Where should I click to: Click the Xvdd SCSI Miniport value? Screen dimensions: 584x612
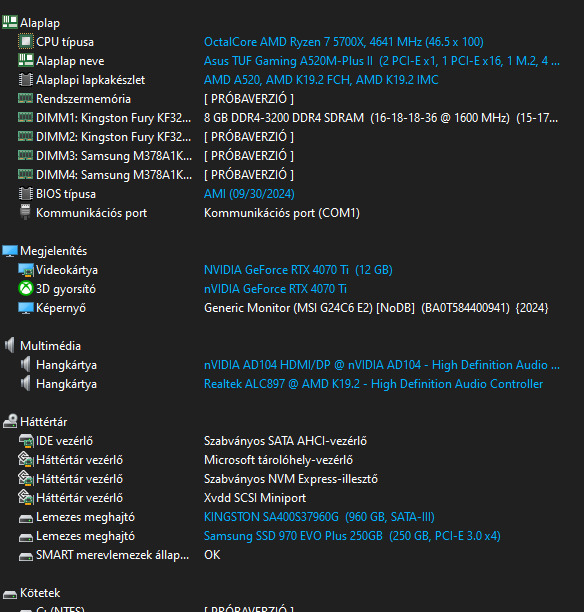255,498
